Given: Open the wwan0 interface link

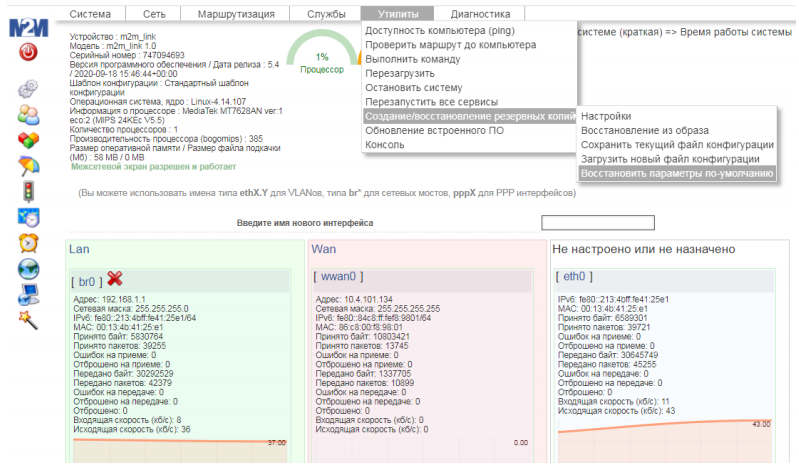Looking at the screenshot, I should 339,276.
